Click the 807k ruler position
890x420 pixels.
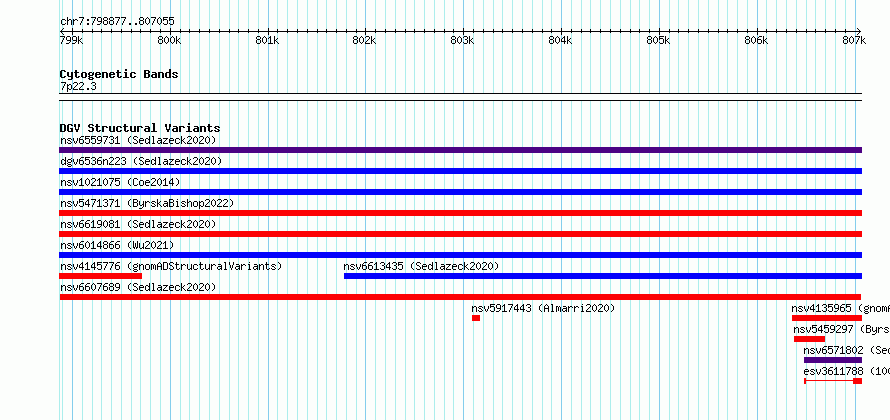coord(854,40)
